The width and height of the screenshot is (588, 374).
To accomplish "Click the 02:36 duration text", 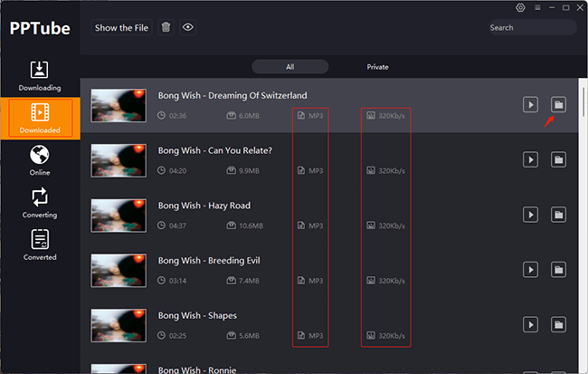I will coord(177,116).
